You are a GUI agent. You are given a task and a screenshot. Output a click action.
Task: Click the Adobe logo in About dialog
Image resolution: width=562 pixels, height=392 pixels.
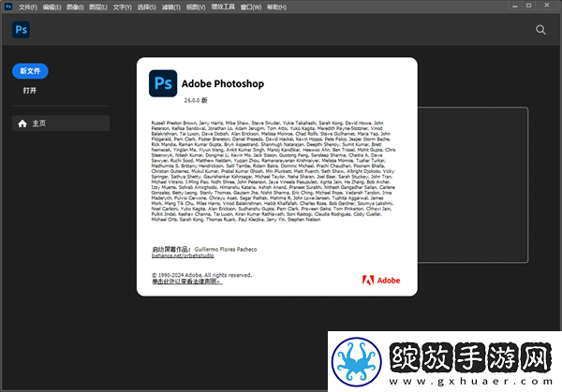click(x=381, y=281)
